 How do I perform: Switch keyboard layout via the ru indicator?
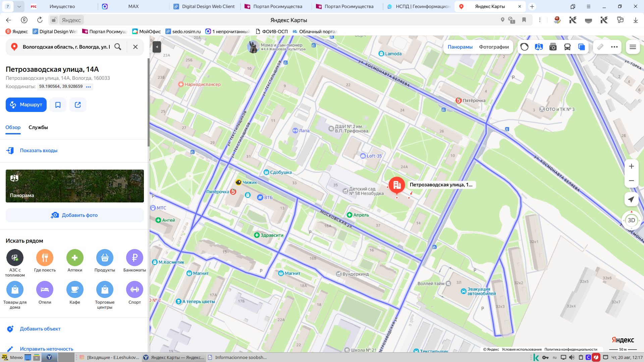pyautogui.click(x=554, y=357)
